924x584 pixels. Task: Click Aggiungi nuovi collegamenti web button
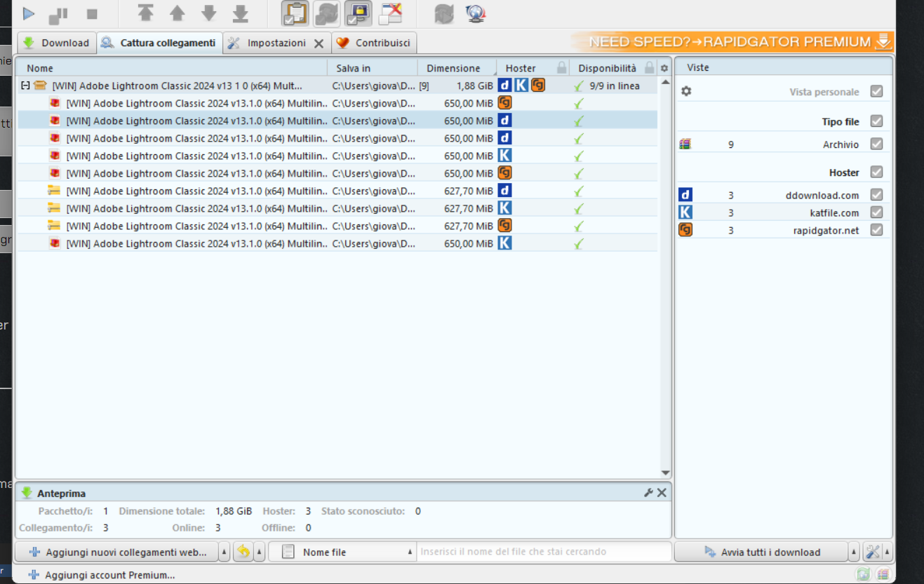pyautogui.click(x=116, y=552)
